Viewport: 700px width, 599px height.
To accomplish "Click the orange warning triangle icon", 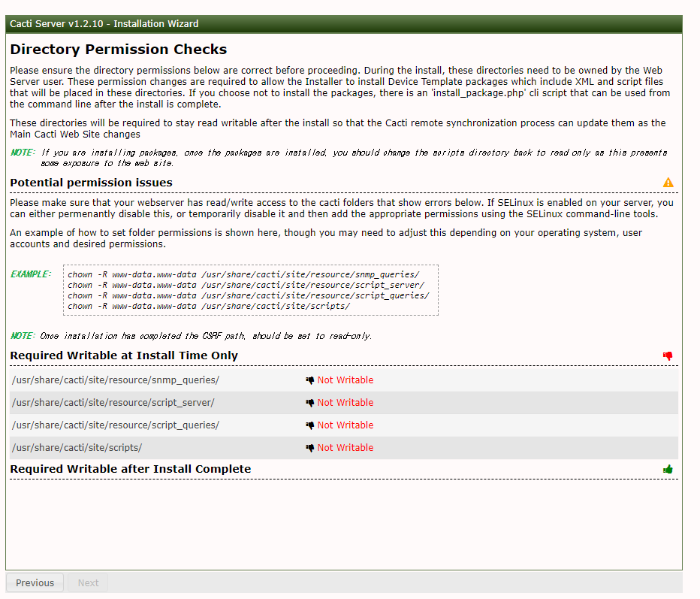I will pyautogui.click(x=668, y=182).
